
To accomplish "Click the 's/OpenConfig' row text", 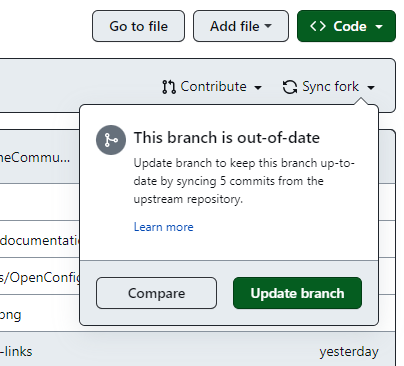I will click(40, 277).
